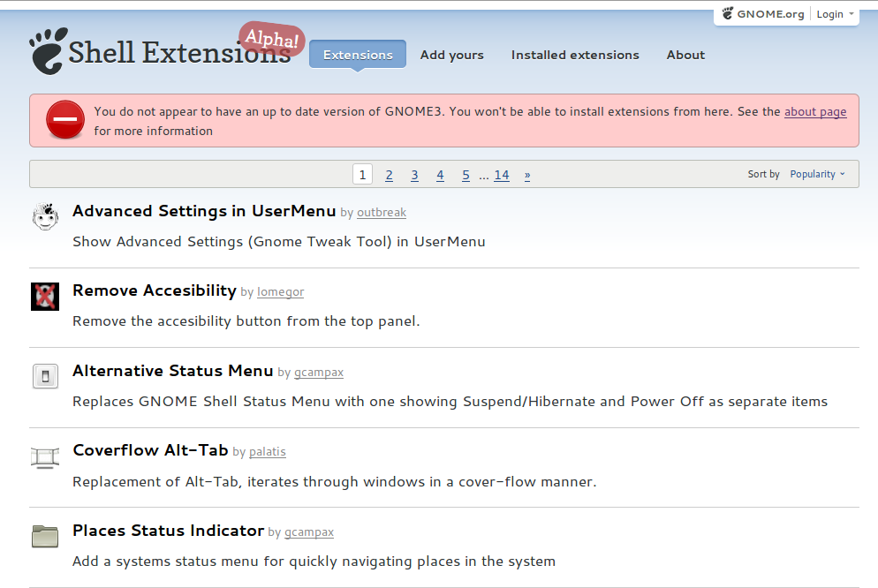This screenshot has width=878, height=588.
Task: Open the Login dropdown menu
Action: (835, 14)
